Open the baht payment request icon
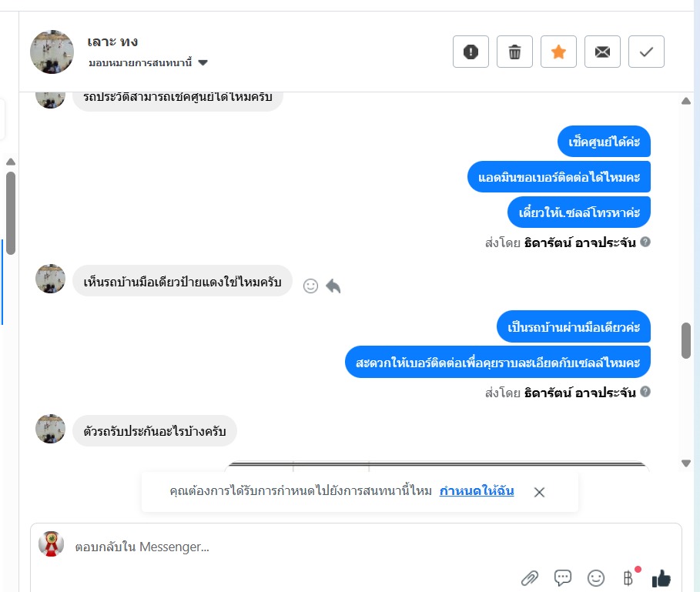Viewport: 700px width, 592px height. click(628, 577)
